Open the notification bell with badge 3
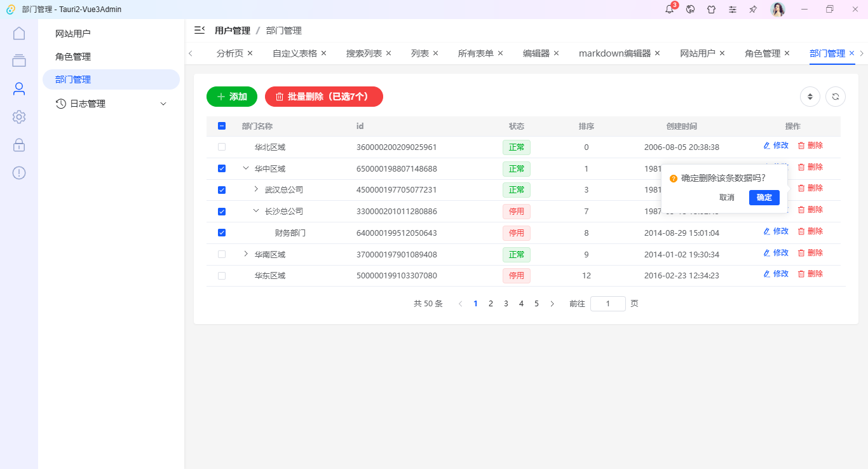The image size is (868, 469). (x=669, y=10)
